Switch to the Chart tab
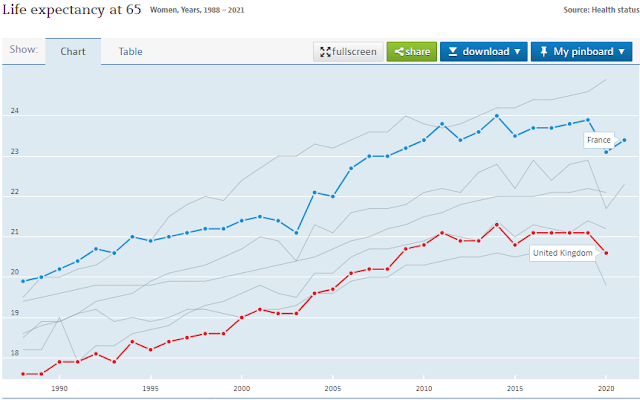 point(73,51)
